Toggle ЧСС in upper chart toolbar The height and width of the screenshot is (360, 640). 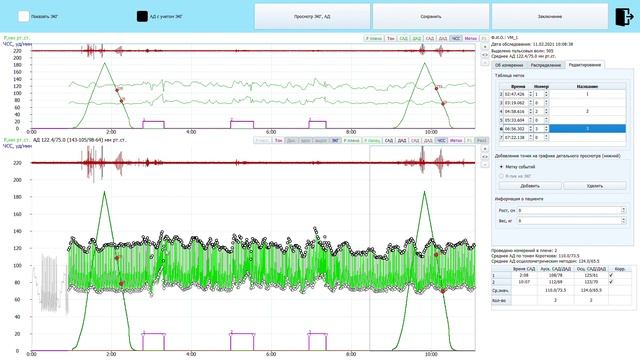pos(456,38)
